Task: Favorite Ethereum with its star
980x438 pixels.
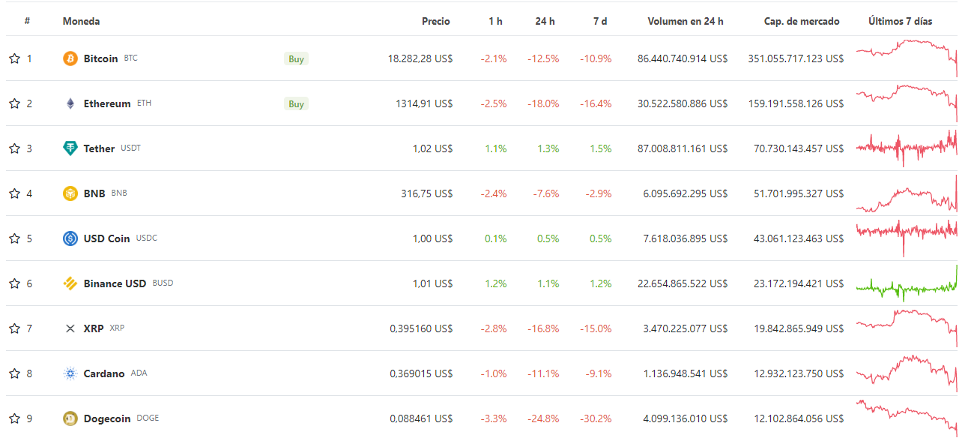Action: point(14,103)
